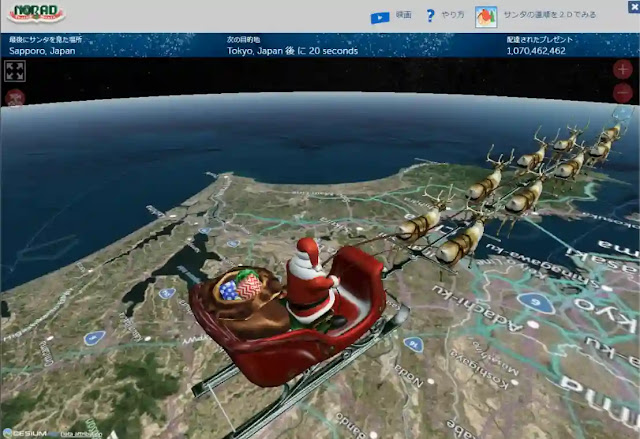Click the route 4 highway shield

pos(95,338)
